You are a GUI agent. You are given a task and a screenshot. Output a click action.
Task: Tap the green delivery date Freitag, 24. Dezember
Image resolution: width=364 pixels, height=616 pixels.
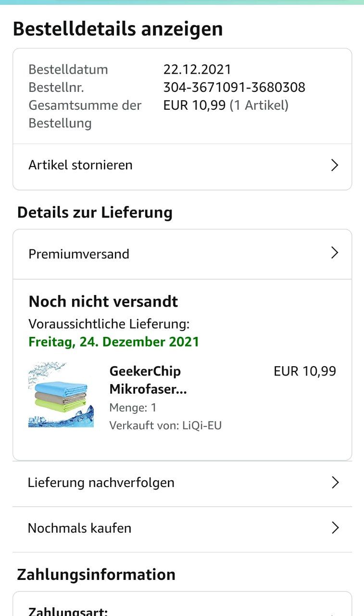113,342
